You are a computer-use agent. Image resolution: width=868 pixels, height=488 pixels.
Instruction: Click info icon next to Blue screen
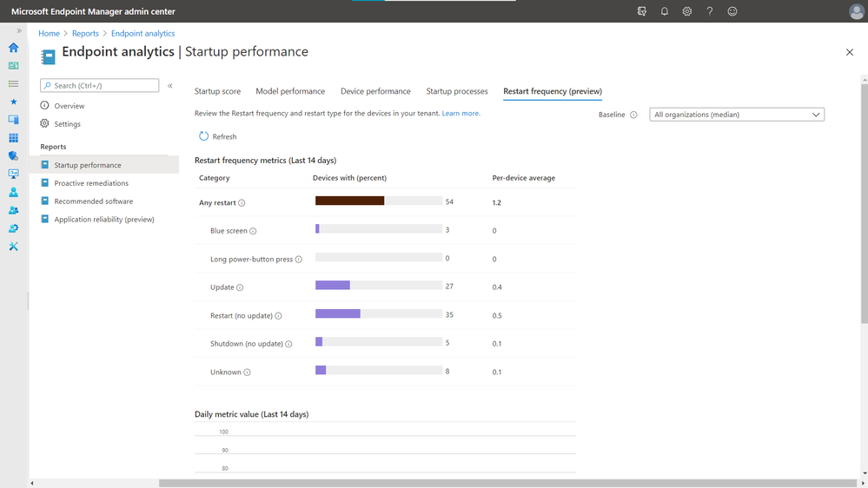coord(253,231)
